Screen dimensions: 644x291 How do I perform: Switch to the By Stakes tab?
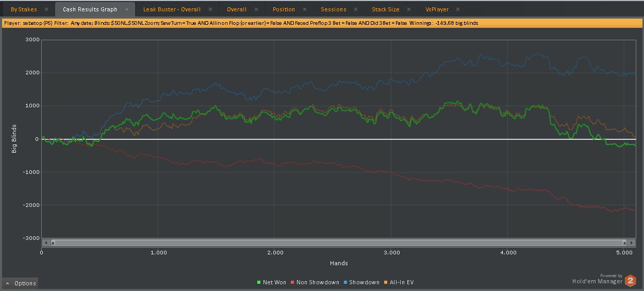pos(24,9)
